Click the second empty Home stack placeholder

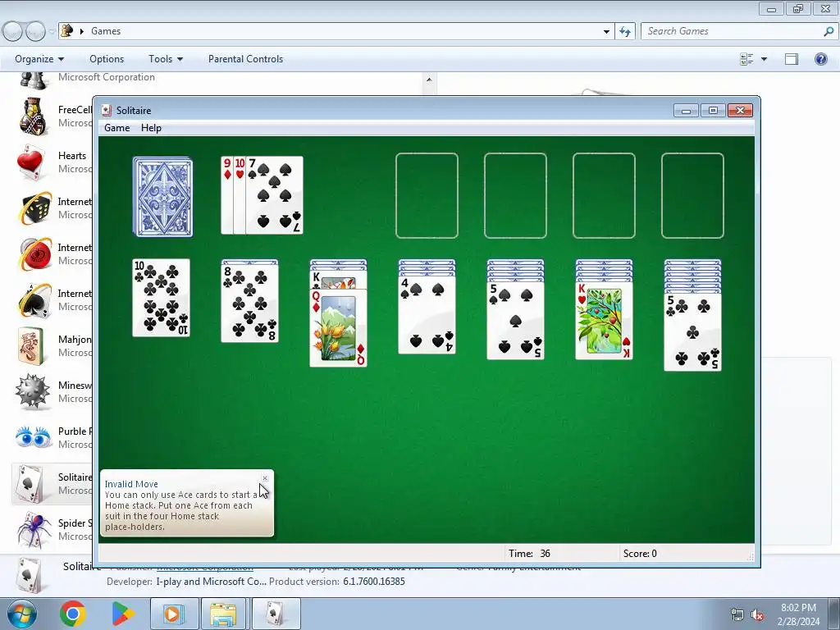coord(515,195)
